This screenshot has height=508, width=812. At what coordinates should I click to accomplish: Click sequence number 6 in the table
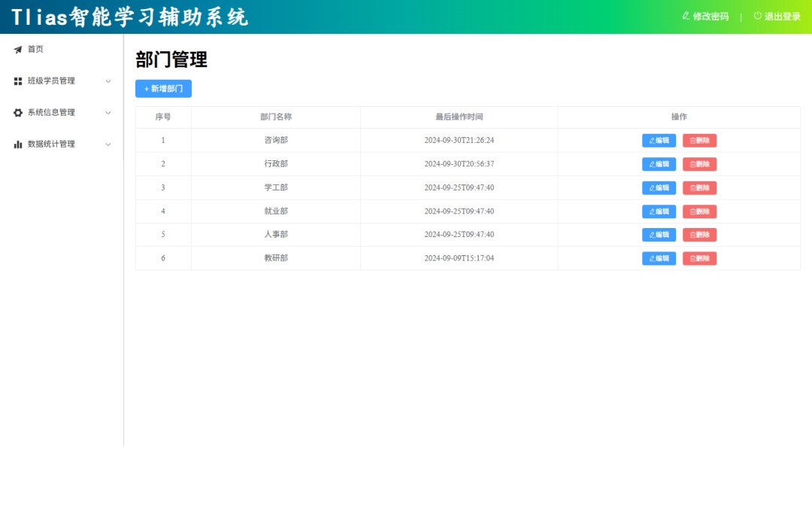163,258
